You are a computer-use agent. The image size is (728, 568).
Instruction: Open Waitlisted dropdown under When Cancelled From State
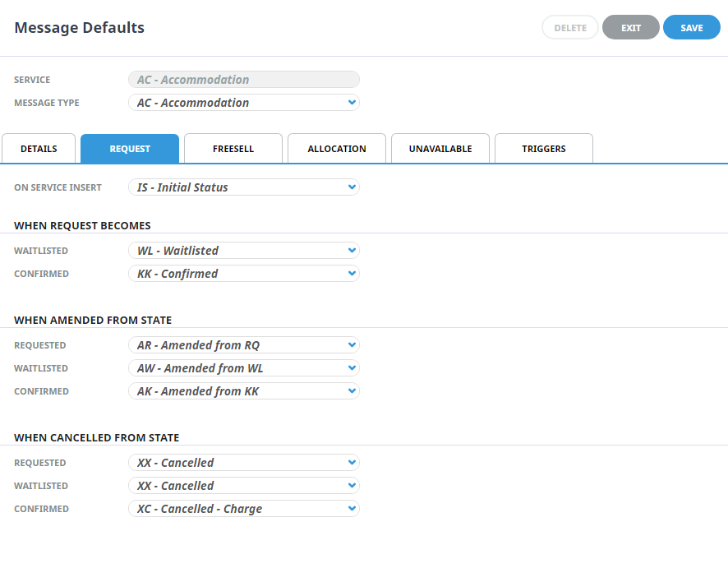(244, 486)
